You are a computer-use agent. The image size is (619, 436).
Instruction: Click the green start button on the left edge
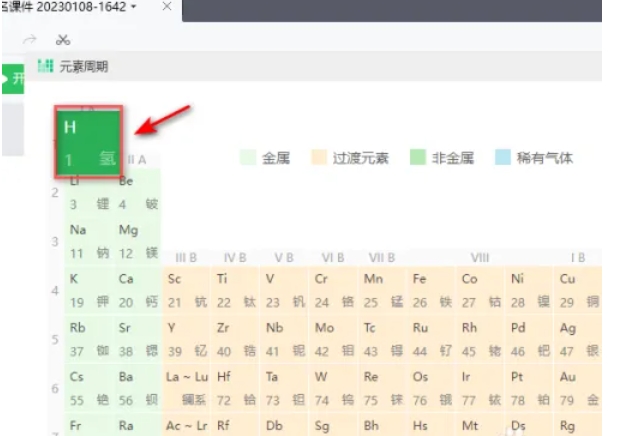pos(11,79)
